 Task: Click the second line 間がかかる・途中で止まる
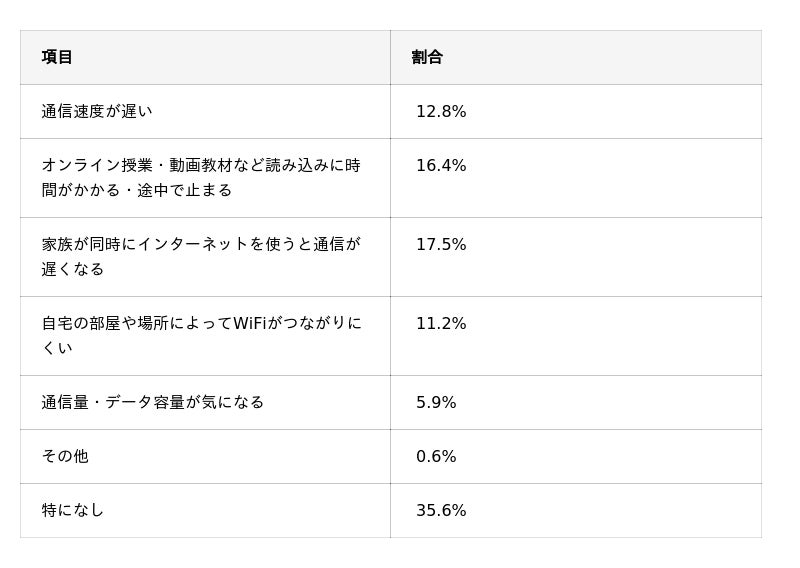136,190
